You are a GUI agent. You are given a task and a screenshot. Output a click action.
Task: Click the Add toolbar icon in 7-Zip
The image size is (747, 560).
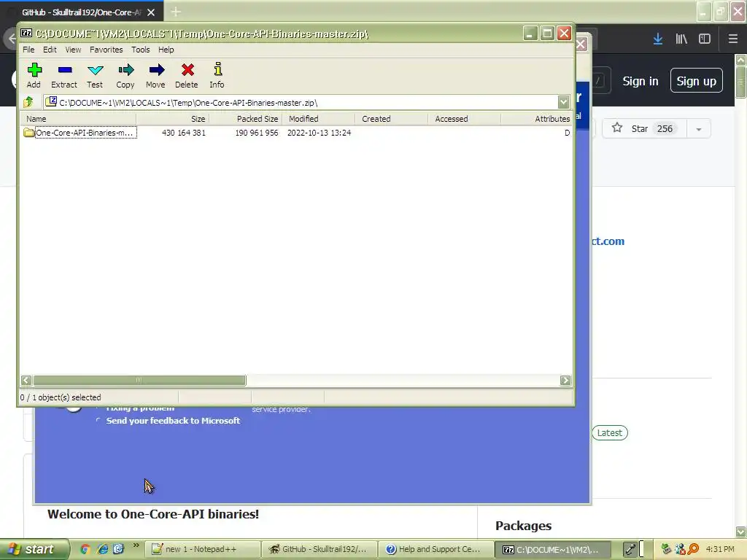click(34, 75)
